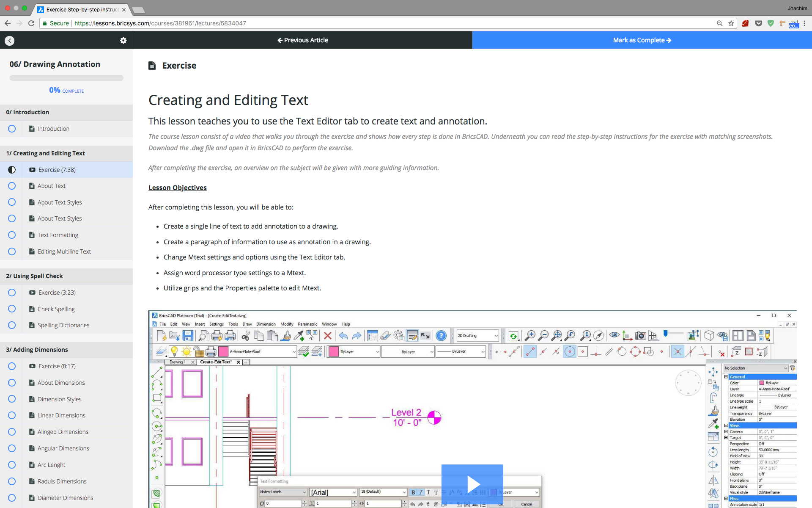Click the blue help question mark icon
Viewport: 812px width, 508px height.
pos(441,336)
